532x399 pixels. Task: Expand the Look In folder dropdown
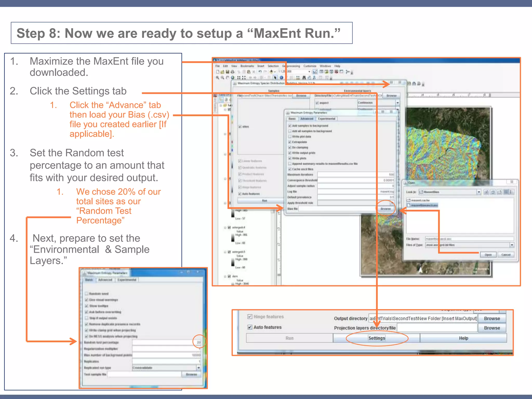click(479, 192)
